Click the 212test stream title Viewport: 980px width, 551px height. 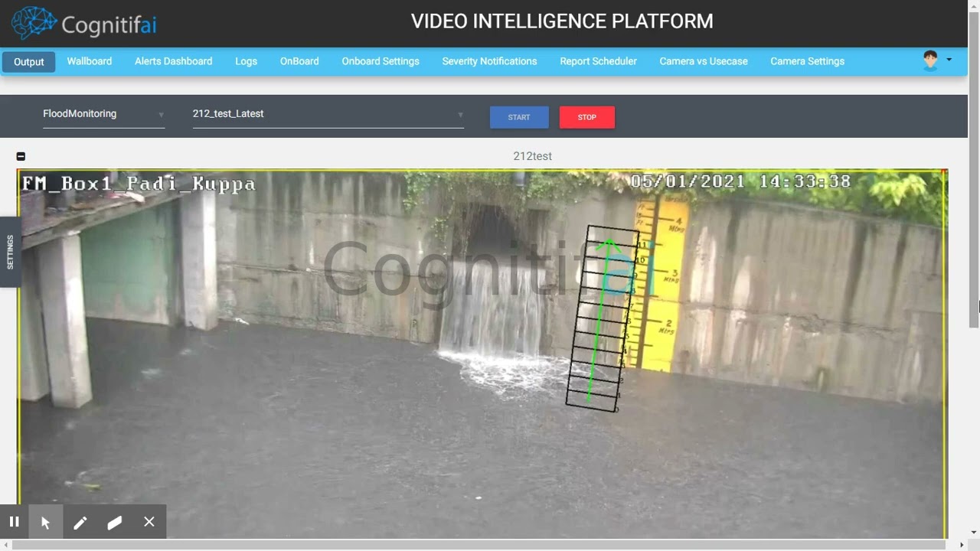coord(532,156)
